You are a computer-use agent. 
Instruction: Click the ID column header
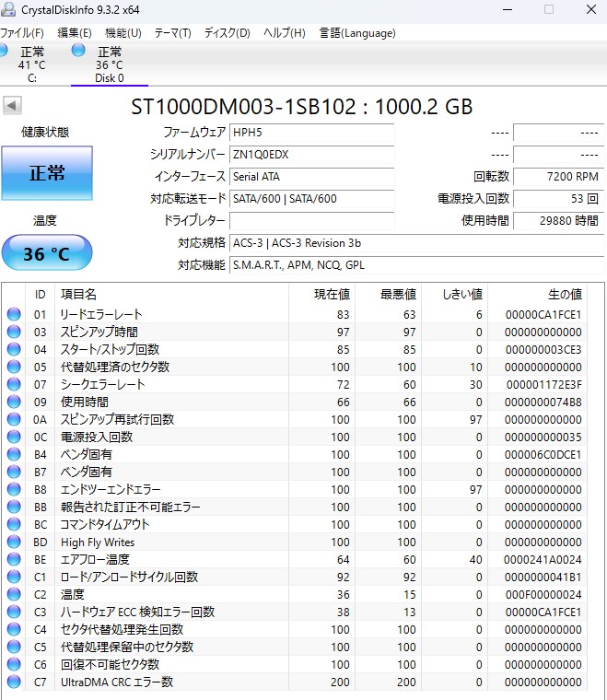(41, 294)
